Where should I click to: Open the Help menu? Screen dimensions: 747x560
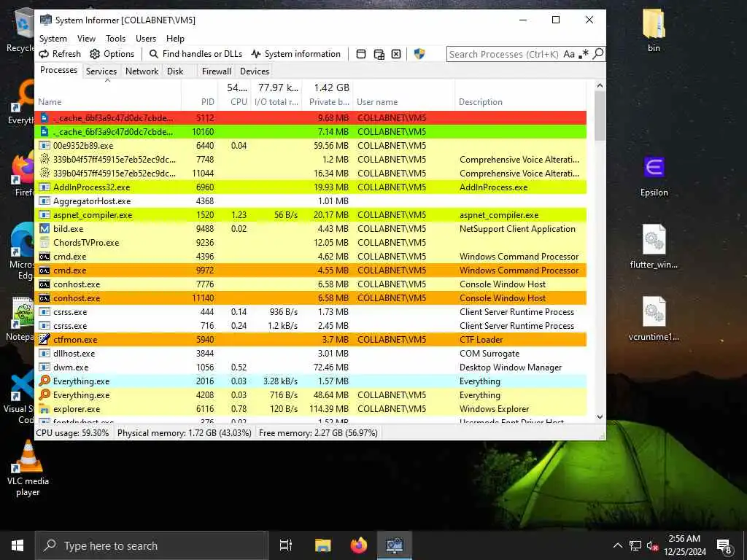175,39
